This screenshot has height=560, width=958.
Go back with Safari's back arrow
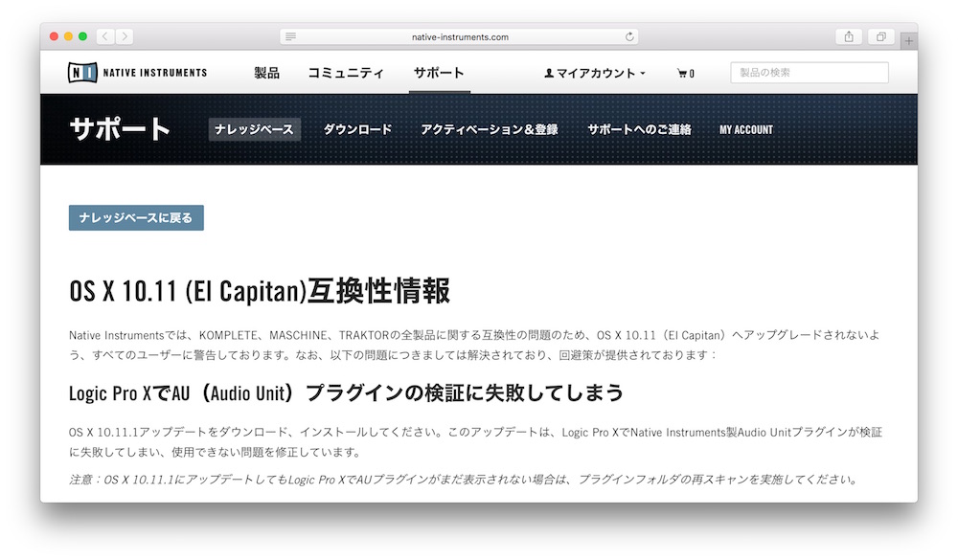click(105, 36)
